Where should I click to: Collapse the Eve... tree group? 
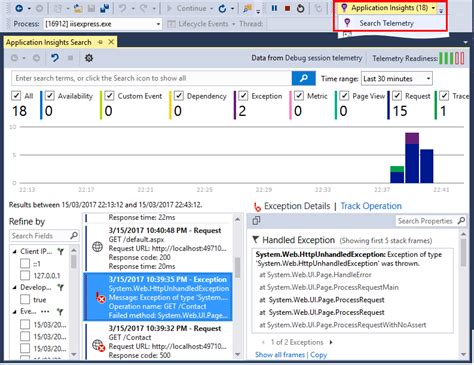[x=14, y=312]
